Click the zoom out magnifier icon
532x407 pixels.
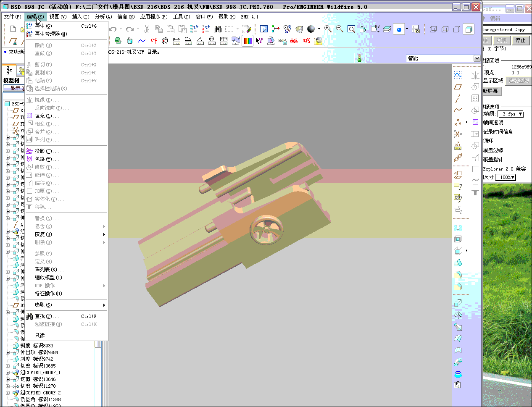[x=340, y=29]
